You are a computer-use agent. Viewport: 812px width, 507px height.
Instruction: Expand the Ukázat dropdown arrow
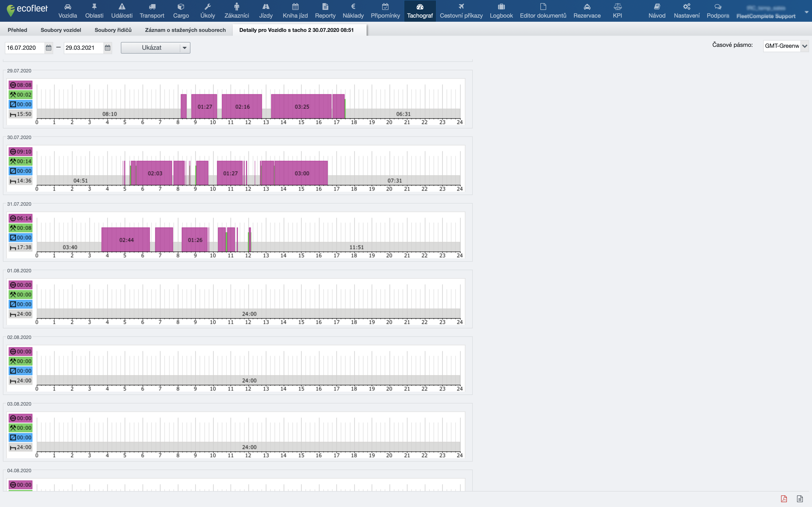click(x=185, y=48)
